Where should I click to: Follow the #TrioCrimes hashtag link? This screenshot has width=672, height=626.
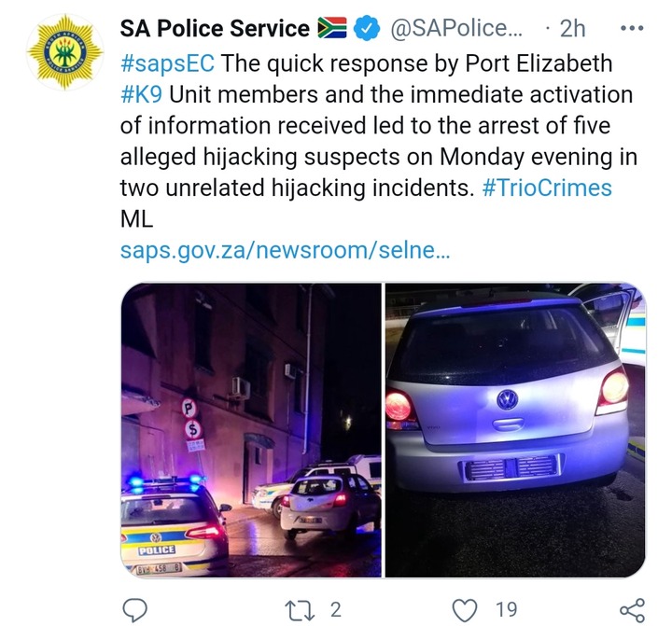click(x=547, y=188)
